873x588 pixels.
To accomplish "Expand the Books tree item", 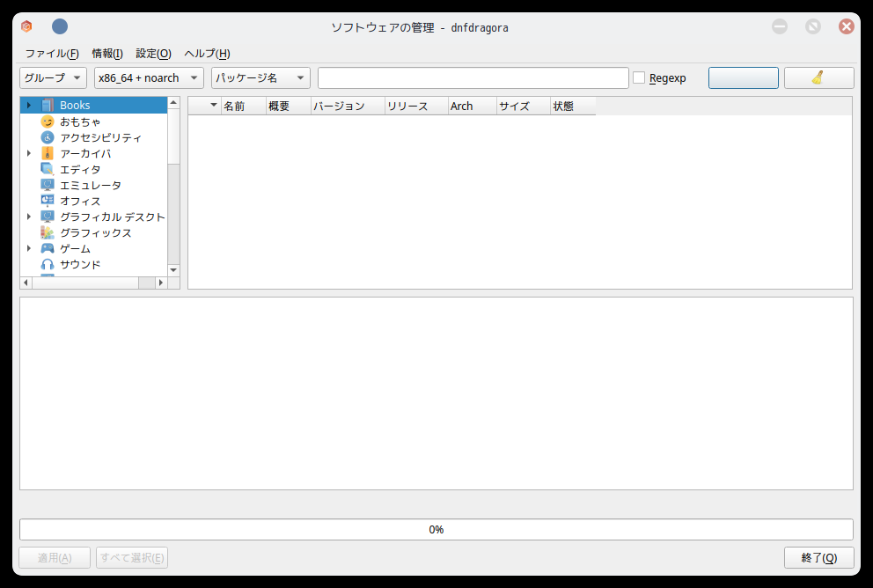I will click(x=27, y=105).
